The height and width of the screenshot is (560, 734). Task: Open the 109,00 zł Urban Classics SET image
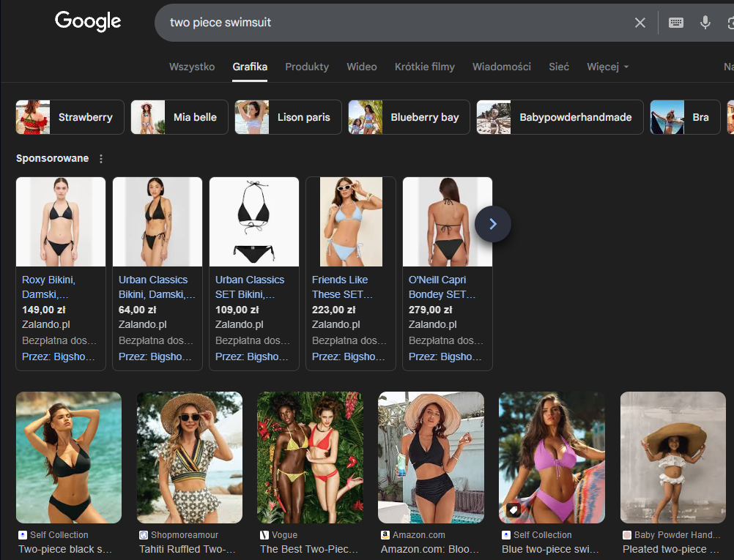tap(254, 222)
